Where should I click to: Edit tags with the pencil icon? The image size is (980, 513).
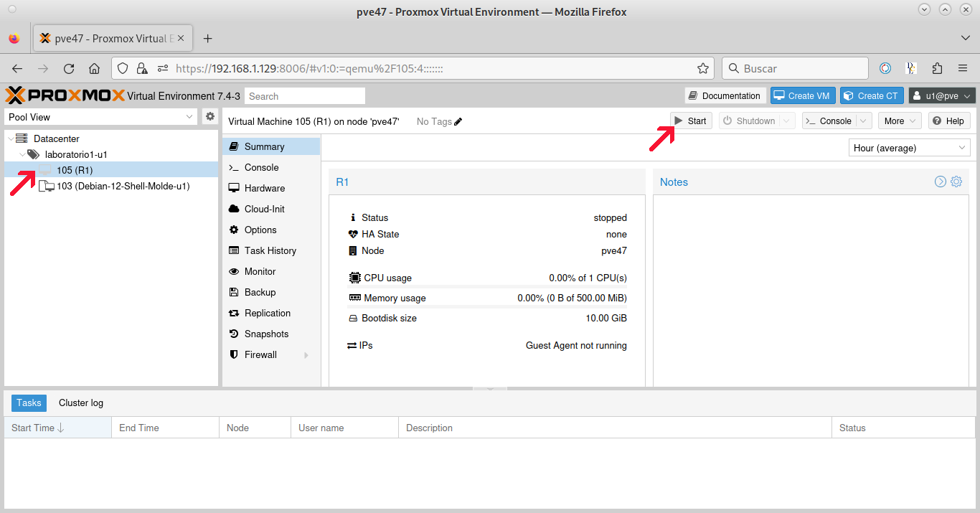pos(458,121)
